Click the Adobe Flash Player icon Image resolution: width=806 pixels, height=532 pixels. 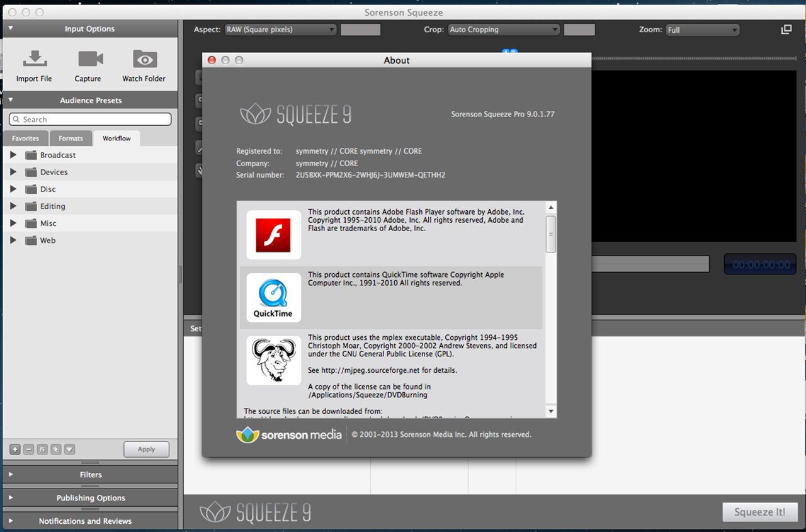pos(273,235)
